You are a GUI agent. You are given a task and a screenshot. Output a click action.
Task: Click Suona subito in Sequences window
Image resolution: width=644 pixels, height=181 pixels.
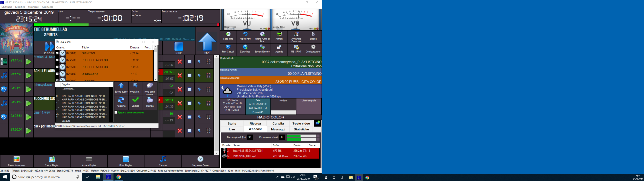click(x=121, y=86)
